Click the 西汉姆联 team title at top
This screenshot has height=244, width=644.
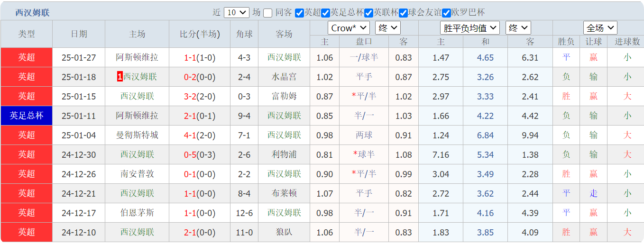point(32,13)
